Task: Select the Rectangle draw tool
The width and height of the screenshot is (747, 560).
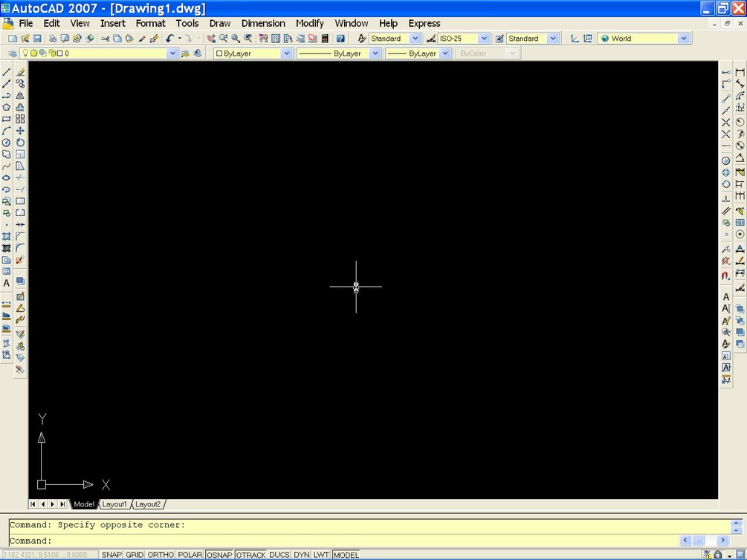Action: (x=7, y=119)
